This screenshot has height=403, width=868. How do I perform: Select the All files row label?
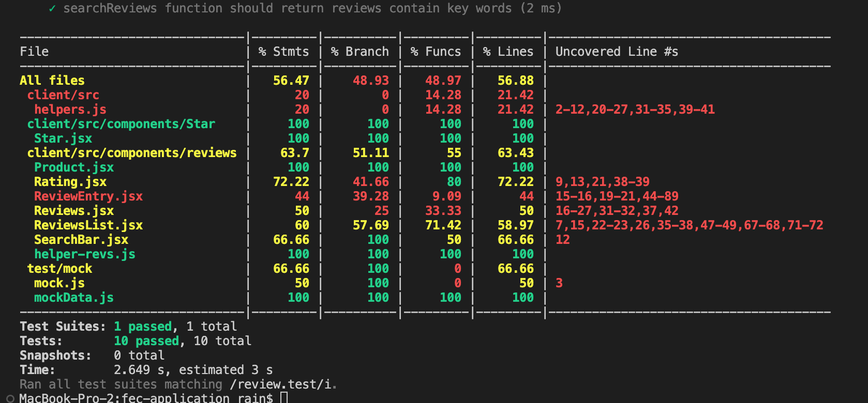tap(52, 81)
